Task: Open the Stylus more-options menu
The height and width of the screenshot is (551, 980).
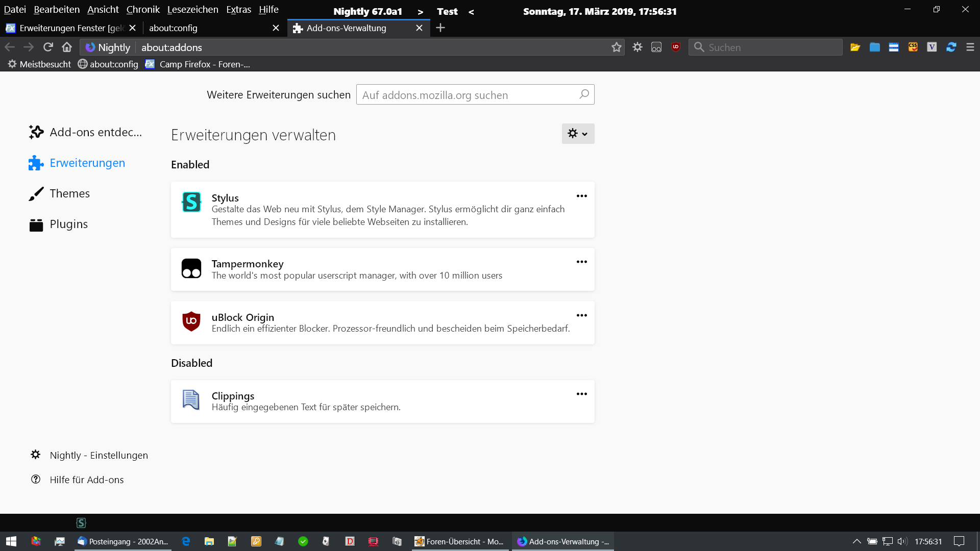Action: coord(581,196)
